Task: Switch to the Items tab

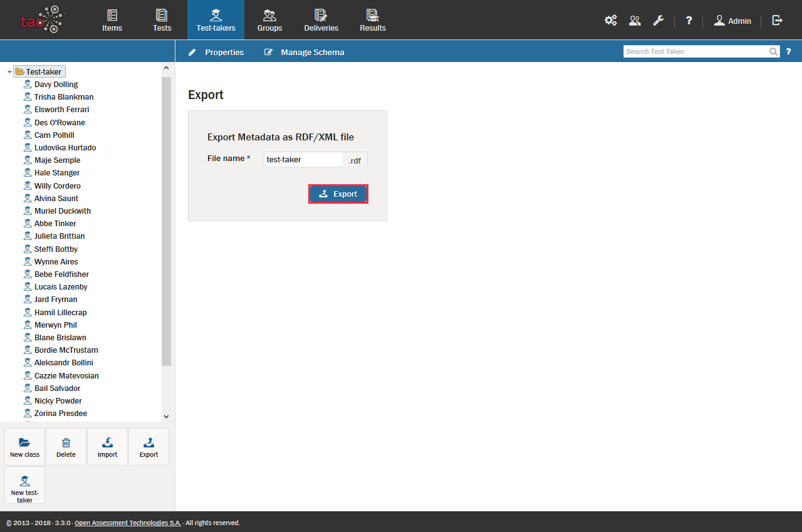Action: tap(112, 19)
